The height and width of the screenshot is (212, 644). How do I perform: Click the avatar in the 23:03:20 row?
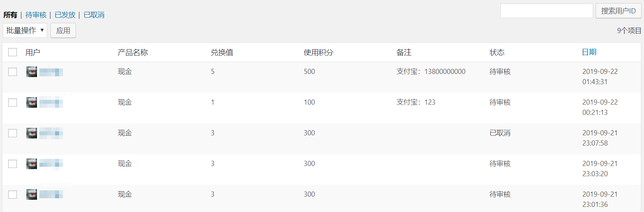click(31, 164)
